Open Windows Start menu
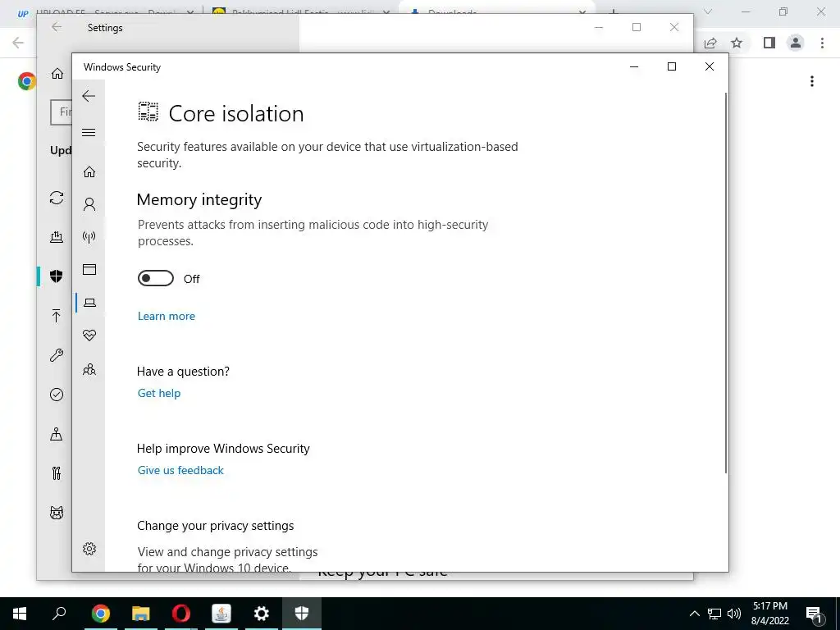 (20, 614)
